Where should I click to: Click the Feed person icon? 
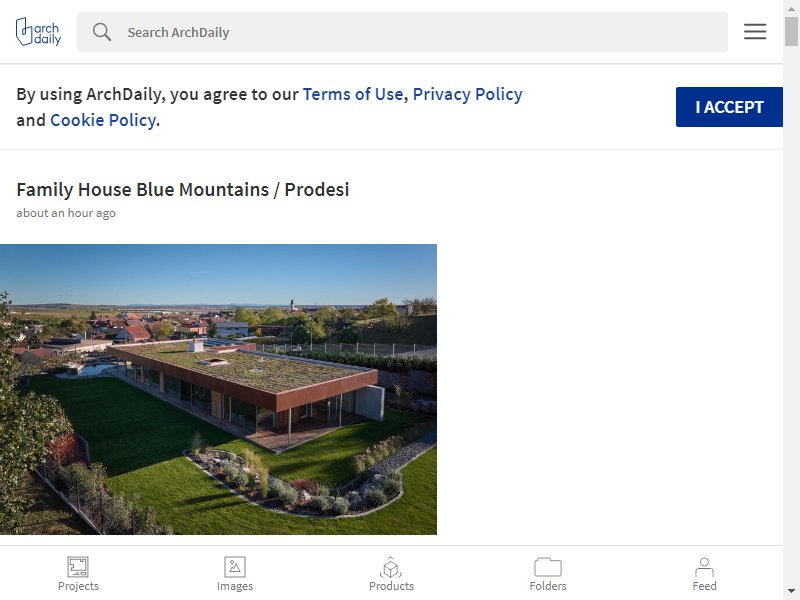(x=704, y=566)
